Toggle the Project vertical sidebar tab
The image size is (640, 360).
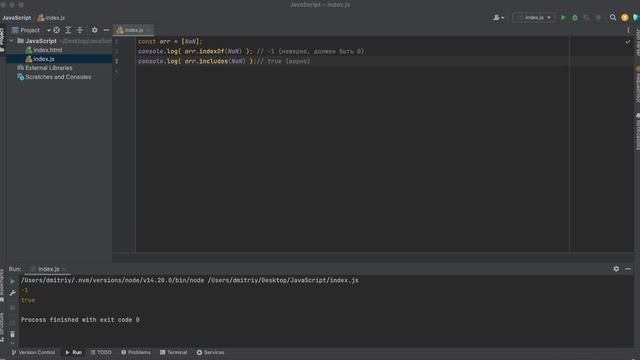2,40
